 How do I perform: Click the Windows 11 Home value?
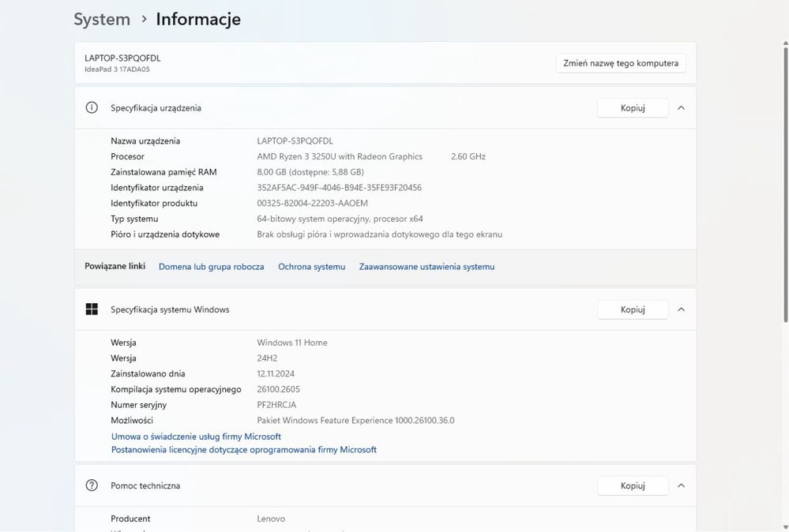click(292, 343)
